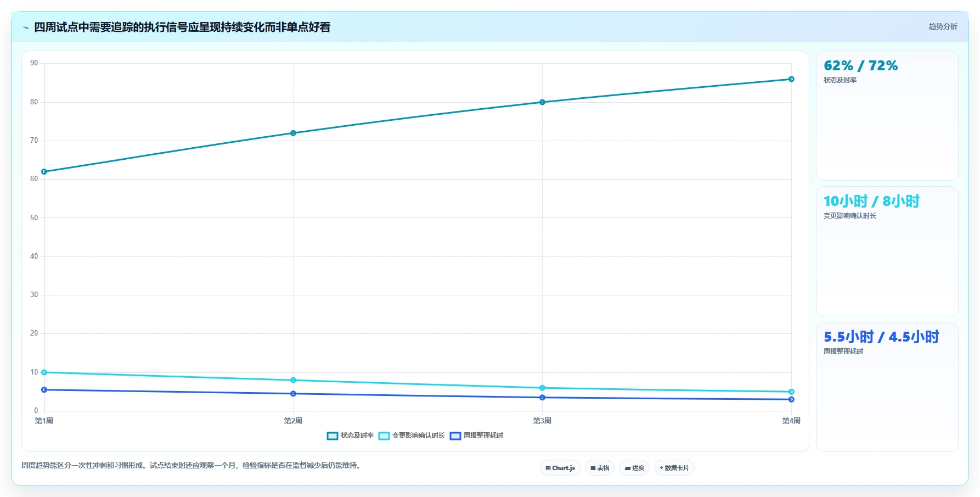Select the 变更影响确认时长 data point at 第1周
The width and height of the screenshot is (980, 497).
[44, 372]
